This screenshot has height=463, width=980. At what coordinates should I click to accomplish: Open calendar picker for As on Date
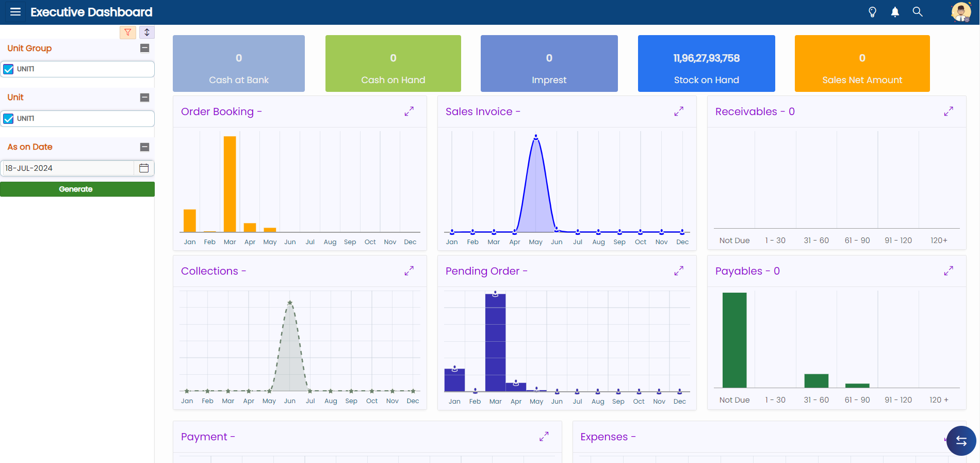144,168
